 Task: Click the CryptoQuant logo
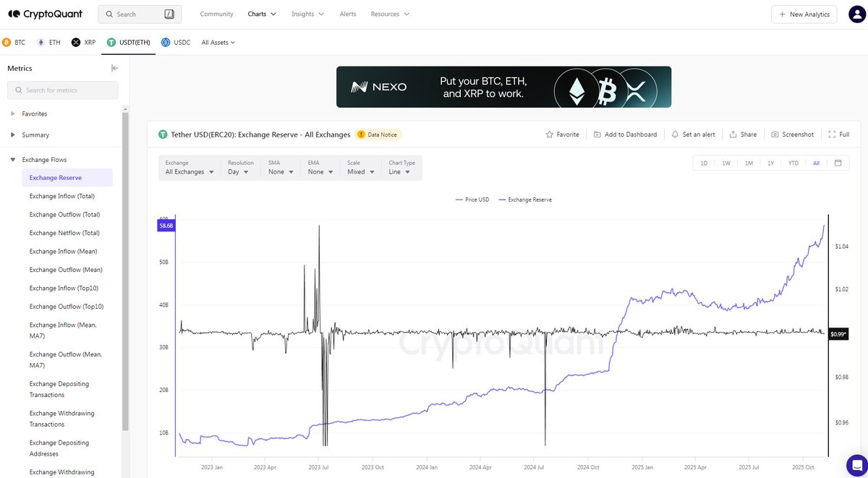pyautogui.click(x=45, y=14)
